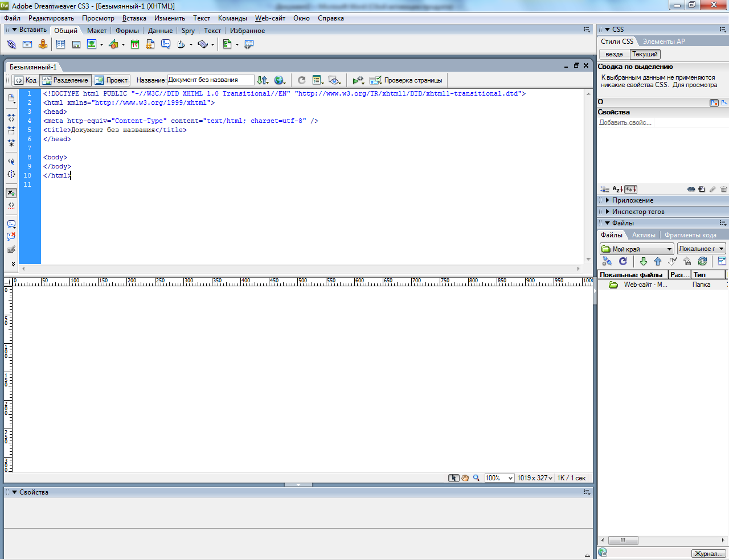Apply comment icon in coding toolbar
This screenshot has width=729, height=560.
click(x=11, y=224)
